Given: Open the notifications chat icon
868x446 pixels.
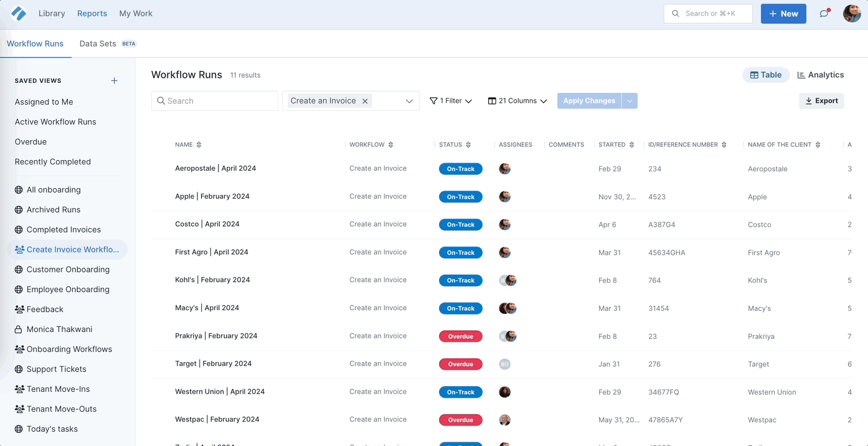Looking at the screenshot, I should [824, 14].
